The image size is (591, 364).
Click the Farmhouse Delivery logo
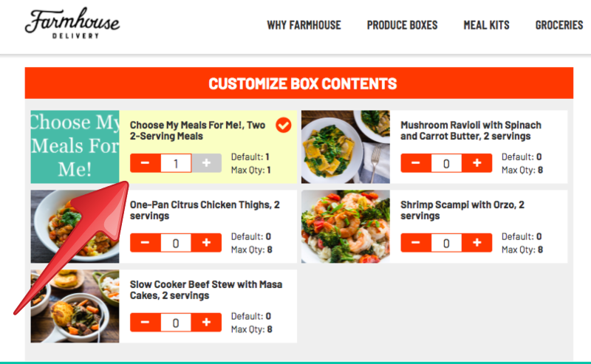72,23
